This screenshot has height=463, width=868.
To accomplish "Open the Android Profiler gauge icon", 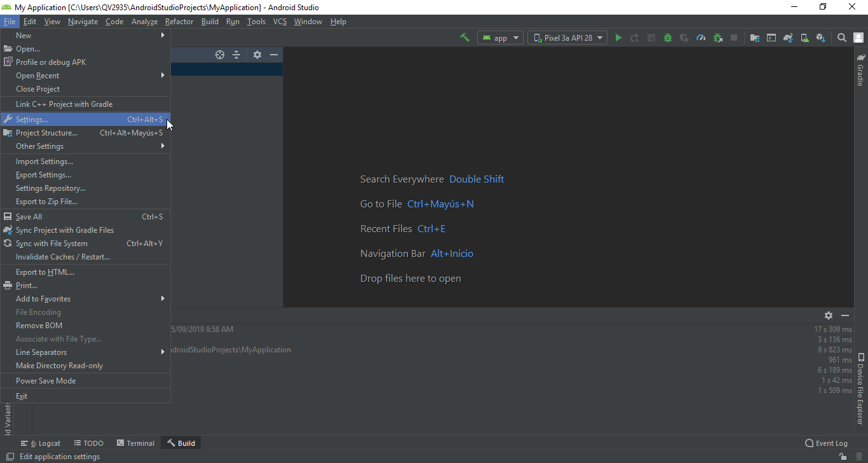I will point(701,38).
